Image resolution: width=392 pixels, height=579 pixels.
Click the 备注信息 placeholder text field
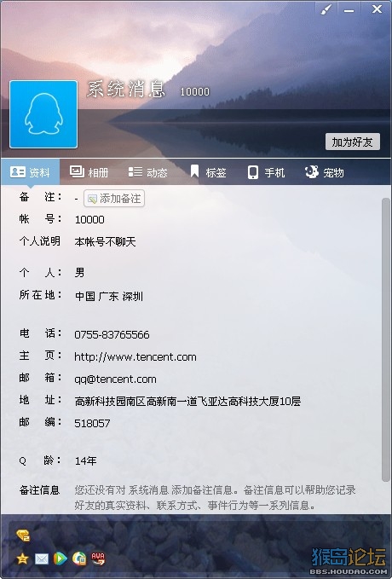coord(215,497)
